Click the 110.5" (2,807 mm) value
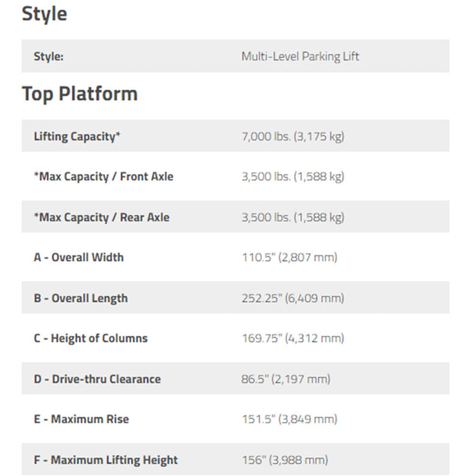Image resolution: width=476 pixels, height=476 pixels. (290, 258)
